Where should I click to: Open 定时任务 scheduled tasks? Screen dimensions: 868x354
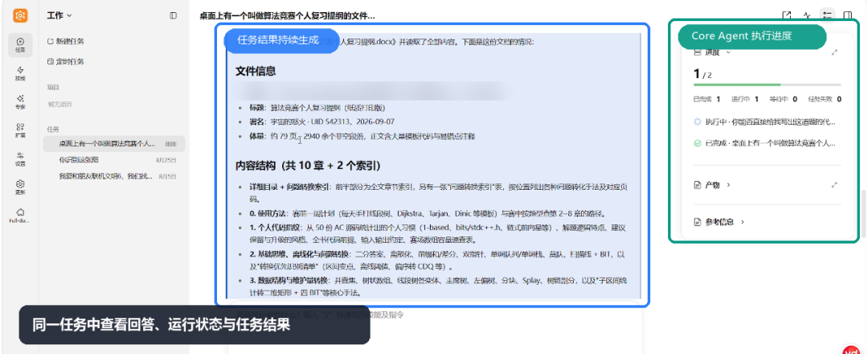tap(66, 61)
